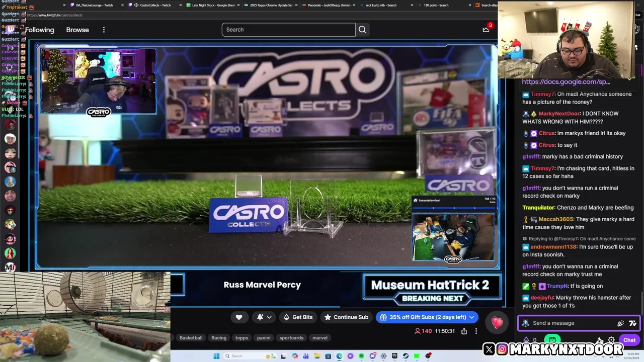Open Discord from the taskbar
The height and width of the screenshot is (362, 644).
tap(373, 356)
